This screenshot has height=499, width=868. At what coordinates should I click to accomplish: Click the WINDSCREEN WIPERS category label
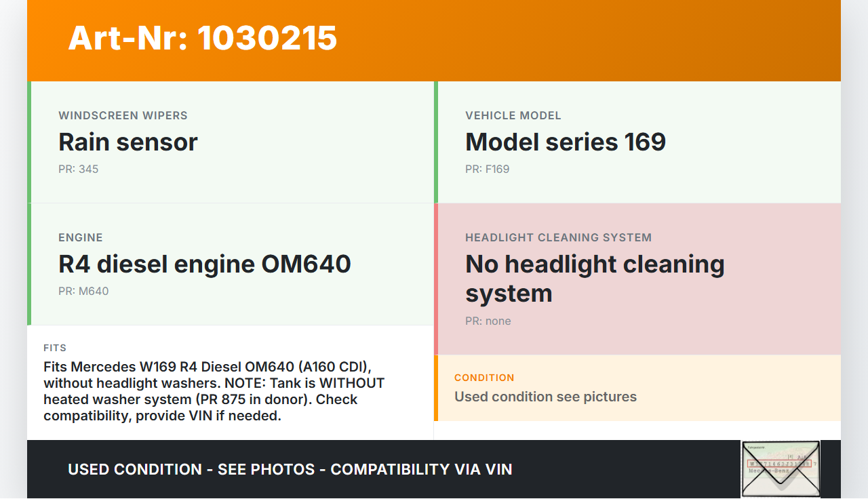click(x=123, y=115)
